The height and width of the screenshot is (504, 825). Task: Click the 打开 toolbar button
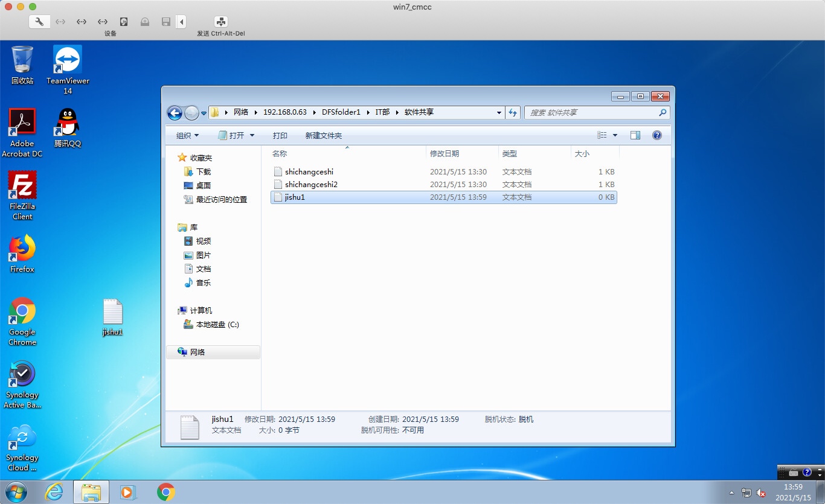[232, 135]
